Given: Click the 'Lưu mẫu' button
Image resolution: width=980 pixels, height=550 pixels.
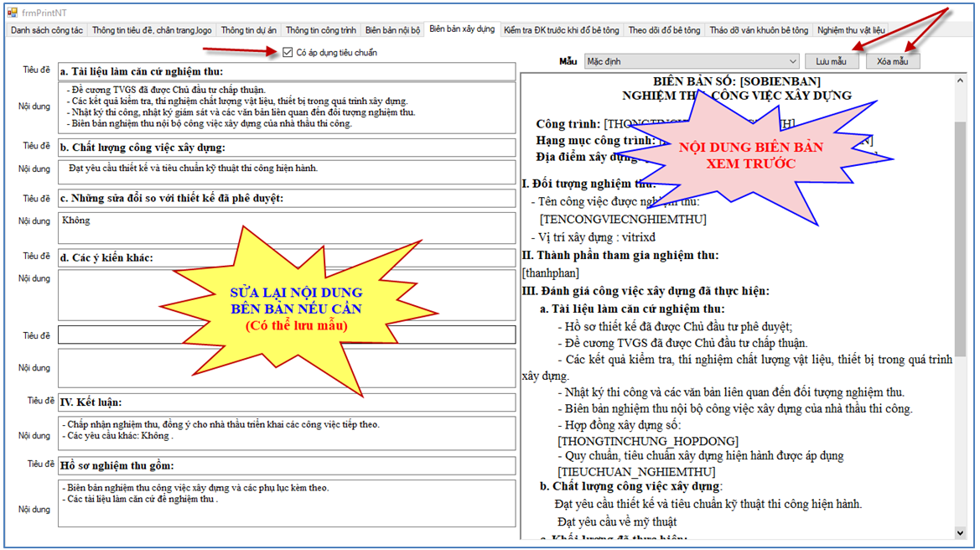Looking at the screenshot, I should 831,62.
